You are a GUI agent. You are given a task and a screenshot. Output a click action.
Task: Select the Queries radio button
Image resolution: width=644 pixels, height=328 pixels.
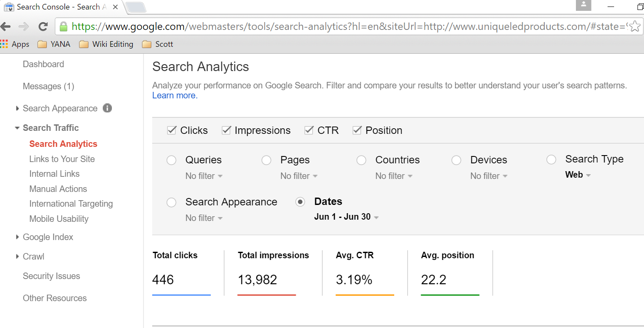(172, 160)
